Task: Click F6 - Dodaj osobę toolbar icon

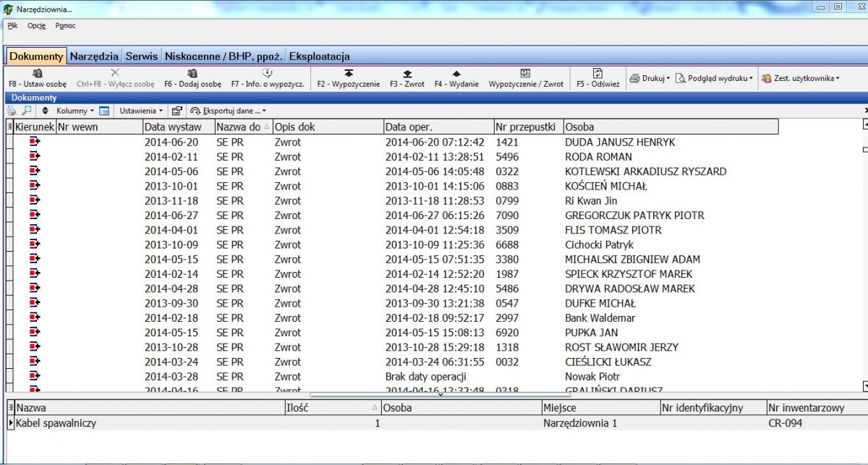Action: (192, 73)
